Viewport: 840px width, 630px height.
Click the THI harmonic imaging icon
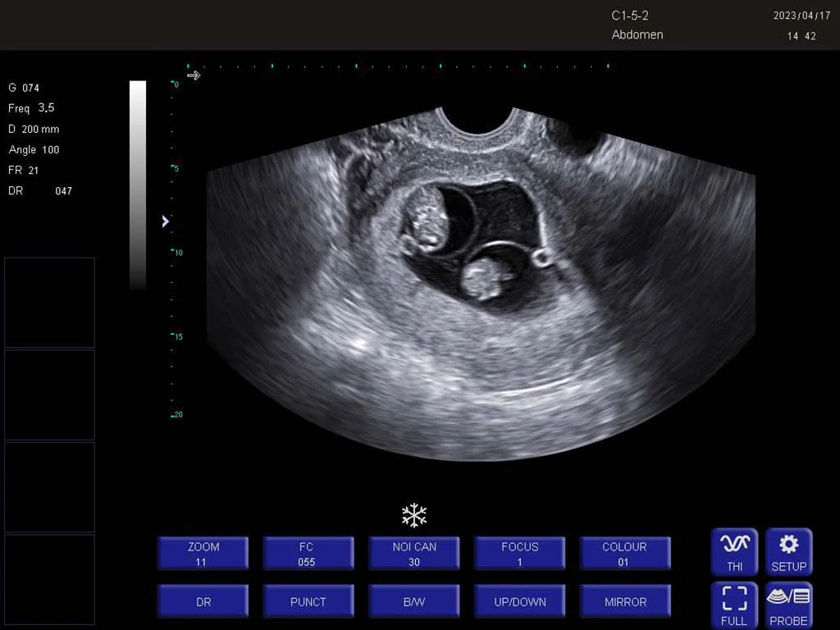734,551
